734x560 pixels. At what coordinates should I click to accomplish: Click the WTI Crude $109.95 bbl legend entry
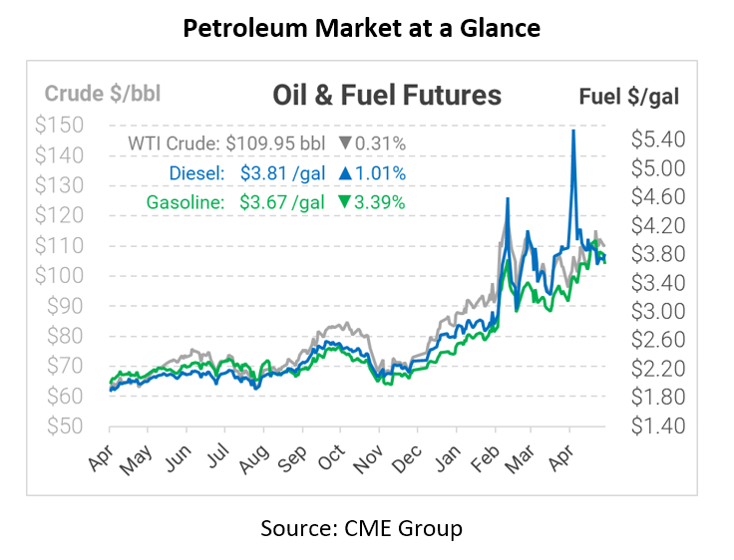pyautogui.click(x=231, y=143)
